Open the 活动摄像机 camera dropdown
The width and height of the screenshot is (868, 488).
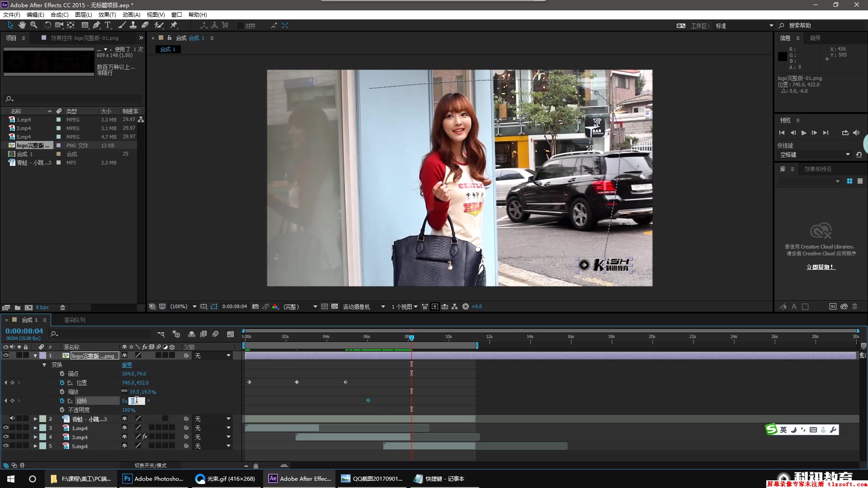point(364,306)
